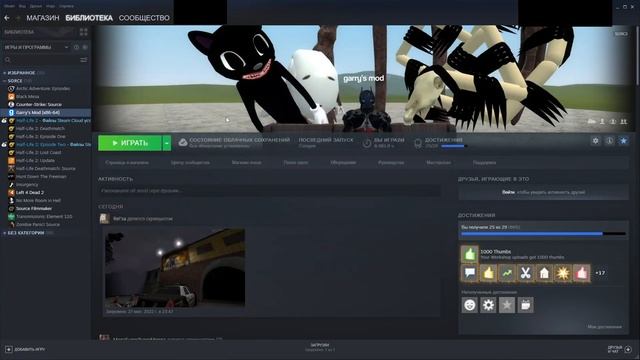Select Black Mesa in library list

(x=28, y=96)
